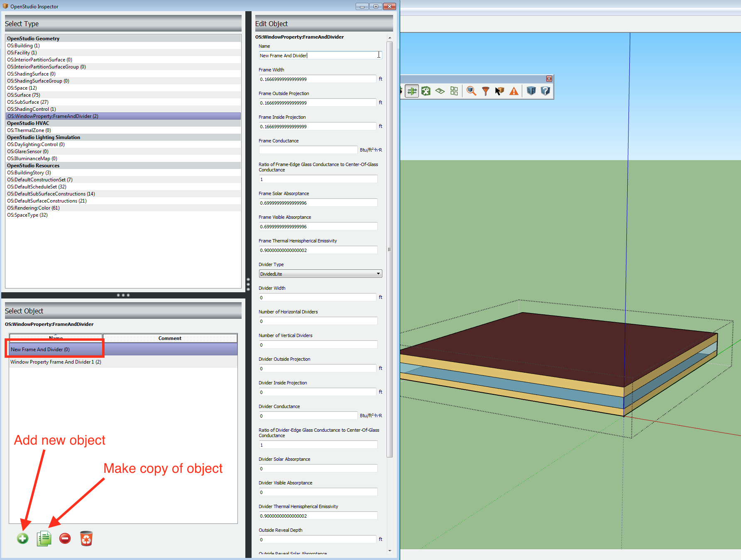741x560 pixels.
Task: Open the magnifier-over-cube search icon
Action: [x=471, y=91]
